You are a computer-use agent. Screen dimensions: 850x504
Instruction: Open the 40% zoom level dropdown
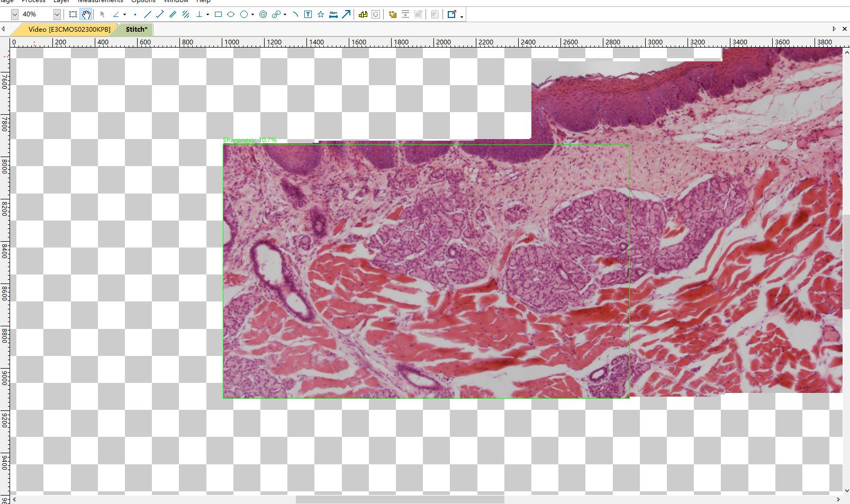(57, 15)
